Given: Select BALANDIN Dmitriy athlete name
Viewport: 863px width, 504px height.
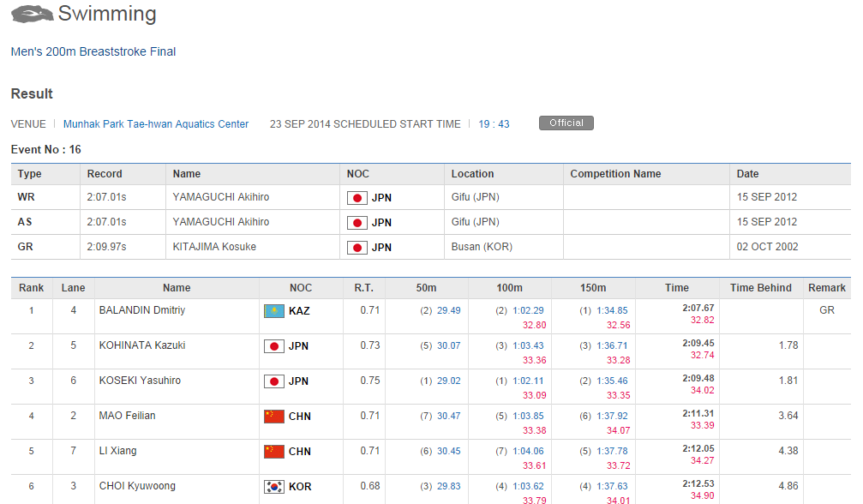Looking at the screenshot, I should pos(142,310).
